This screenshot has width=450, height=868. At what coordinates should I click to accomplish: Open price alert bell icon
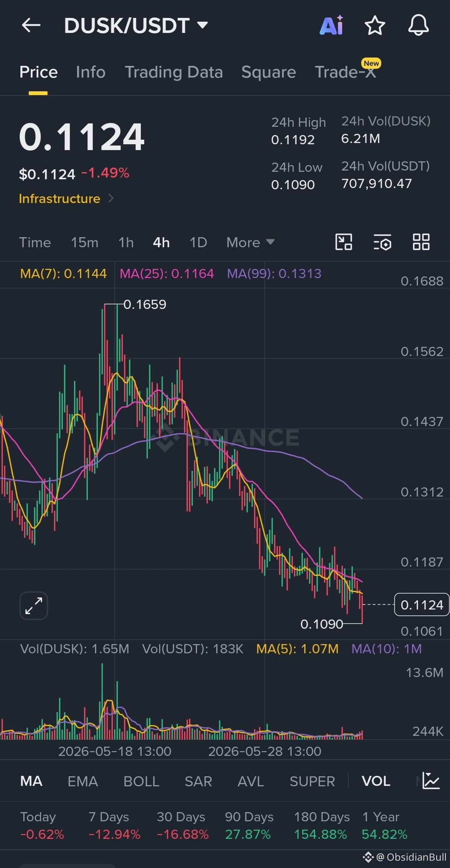(418, 25)
